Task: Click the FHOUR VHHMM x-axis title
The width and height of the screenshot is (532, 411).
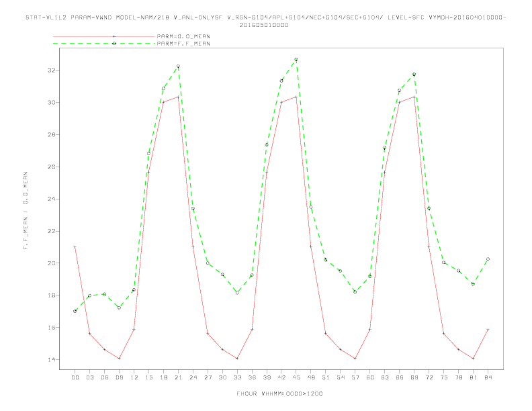Action: 279,394
